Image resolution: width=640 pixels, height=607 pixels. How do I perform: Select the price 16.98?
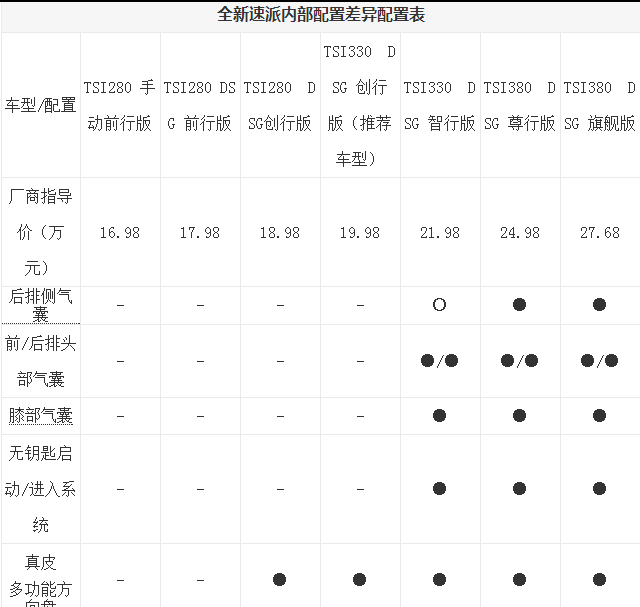[x=120, y=233]
